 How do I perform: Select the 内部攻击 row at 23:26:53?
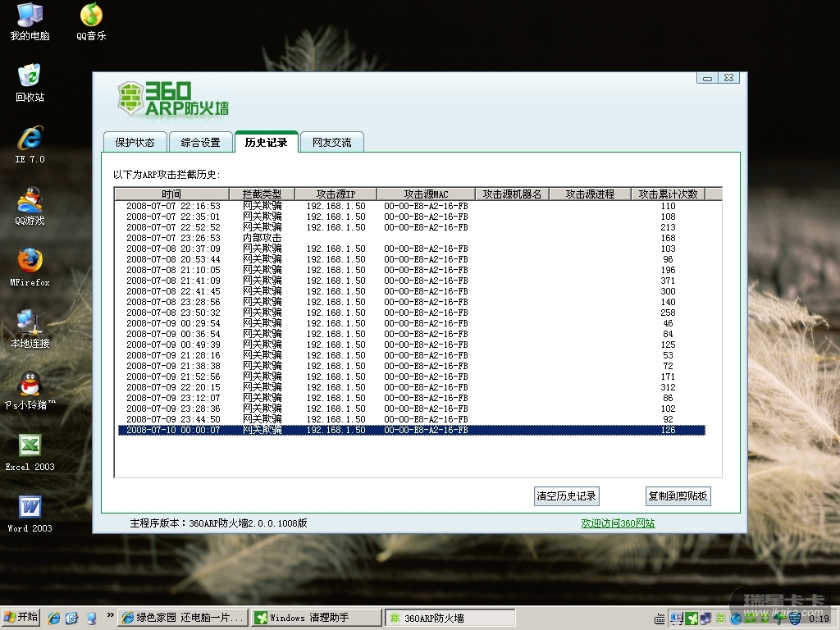pyautogui.click(x=412, y=238)
